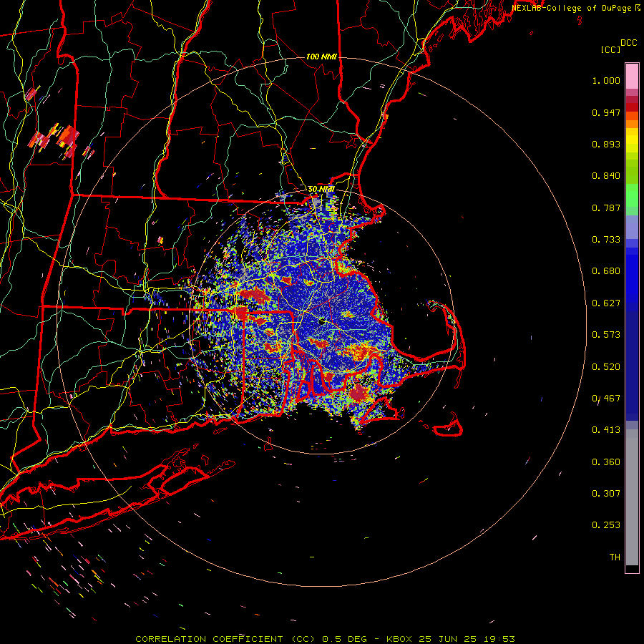The image size is (644, 644).
Task: Select the 0.947 scale value
Action: tap(606, 112)
